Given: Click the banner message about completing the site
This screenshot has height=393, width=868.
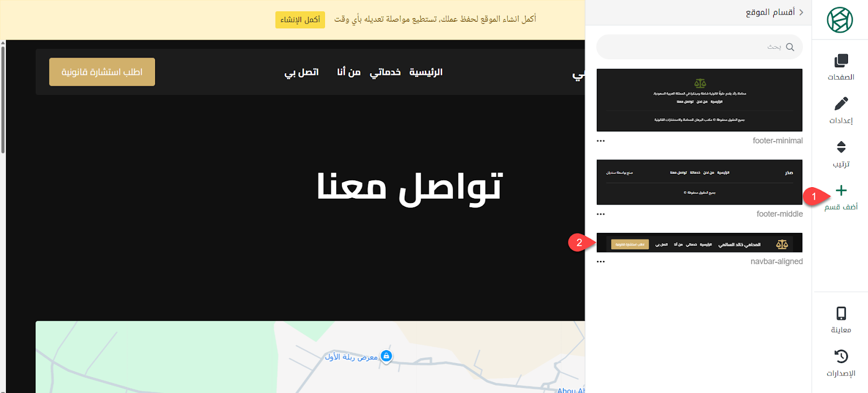Looking at the screenshot, I should pyautogui.click(x=435, y=20).
